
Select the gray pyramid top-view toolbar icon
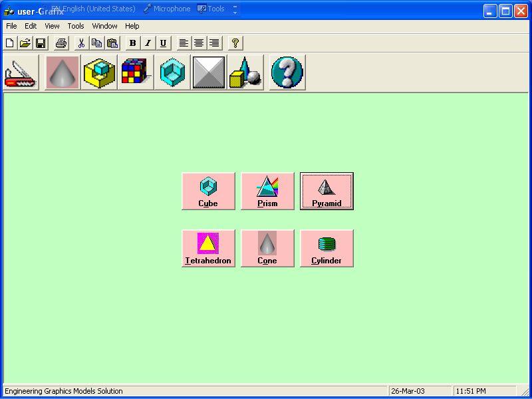click(x=209, y=72)
